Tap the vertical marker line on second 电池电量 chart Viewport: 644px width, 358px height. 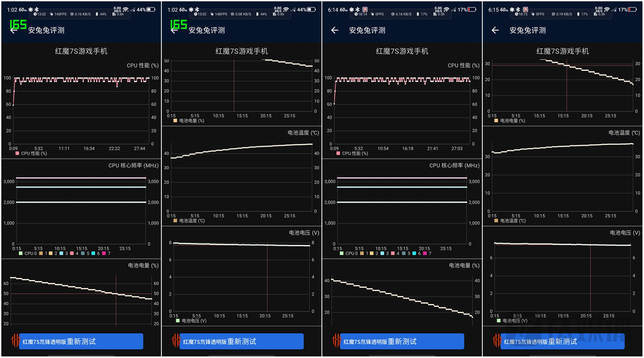234,86
